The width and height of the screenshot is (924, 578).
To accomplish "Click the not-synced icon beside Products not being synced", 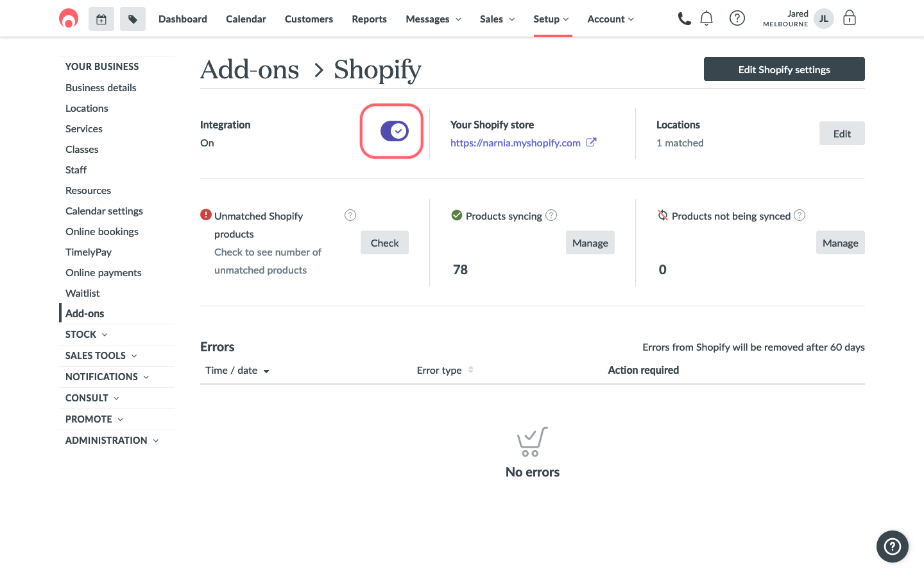I will point(663,215).
